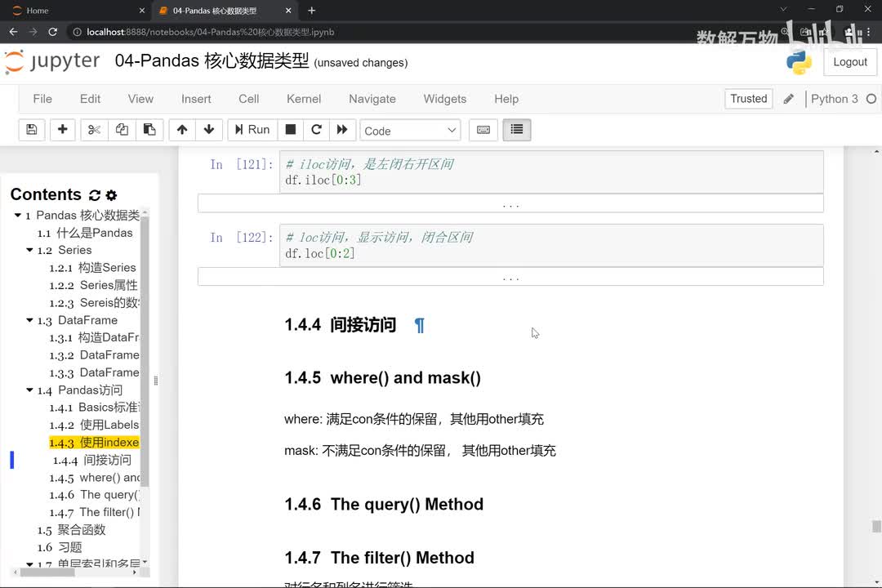Restart kernel and run all with fast-forward icon

[342, 130]
